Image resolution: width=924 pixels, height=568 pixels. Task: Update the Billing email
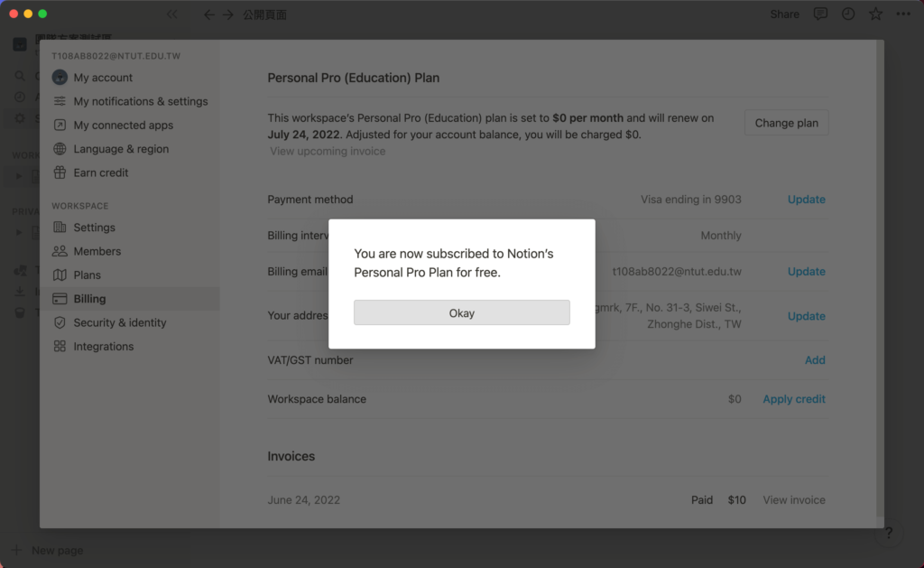[806, 271]
